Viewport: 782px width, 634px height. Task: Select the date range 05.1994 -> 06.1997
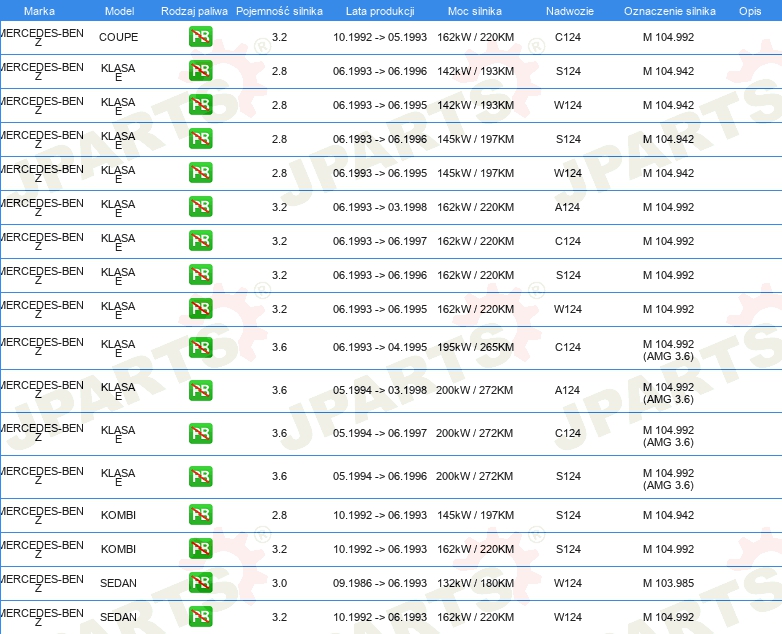click(380, 433)
